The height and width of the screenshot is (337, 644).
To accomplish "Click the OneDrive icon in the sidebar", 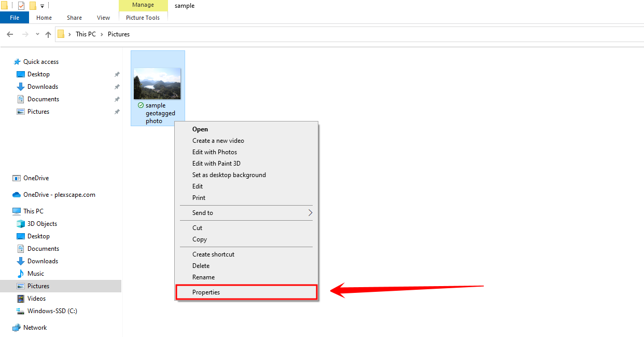I will point(17,178).
